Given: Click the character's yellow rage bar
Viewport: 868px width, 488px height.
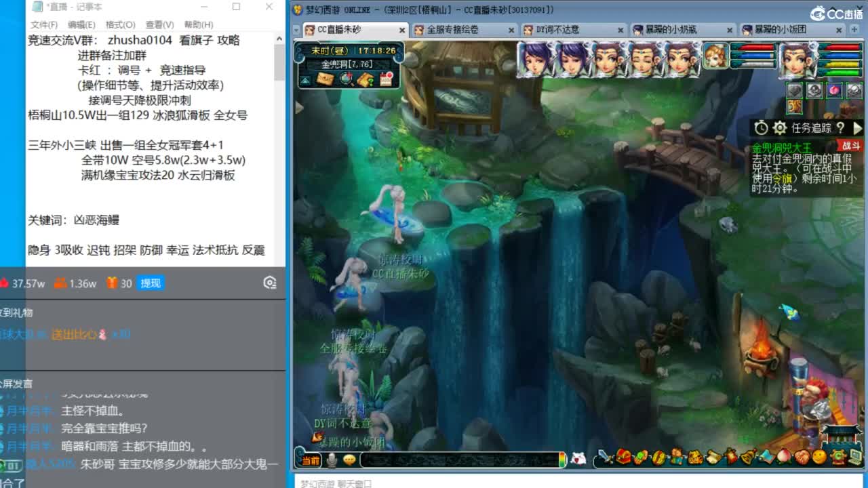Looking at the screenshot, I should [x=840, y=64].
